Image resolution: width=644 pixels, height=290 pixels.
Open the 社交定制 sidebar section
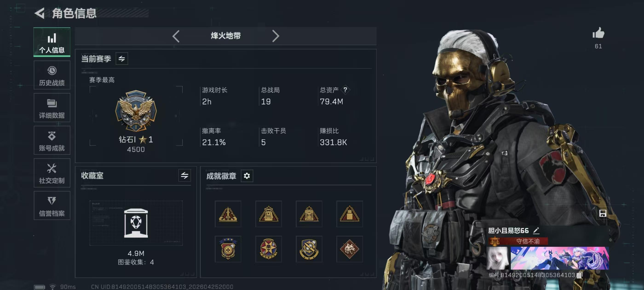click(x=52, y=173)
